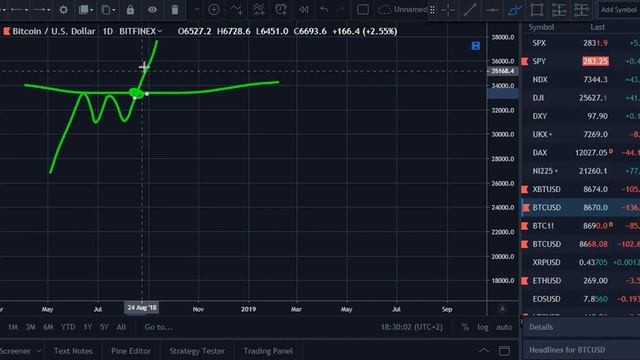Open the Text Notes tab
The image size is (640, 360).
pos(73,351)
